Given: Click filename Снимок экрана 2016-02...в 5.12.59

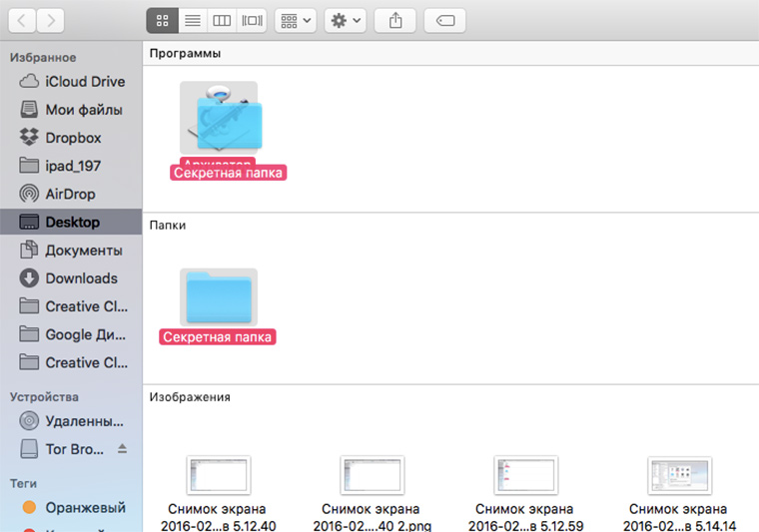Looking at the screenshot, I should coord(525,517).
